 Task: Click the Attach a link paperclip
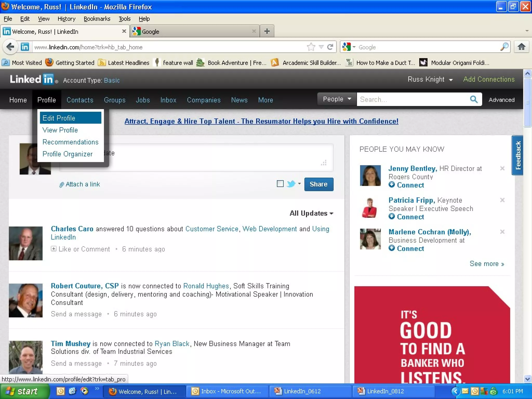(62, 185)
